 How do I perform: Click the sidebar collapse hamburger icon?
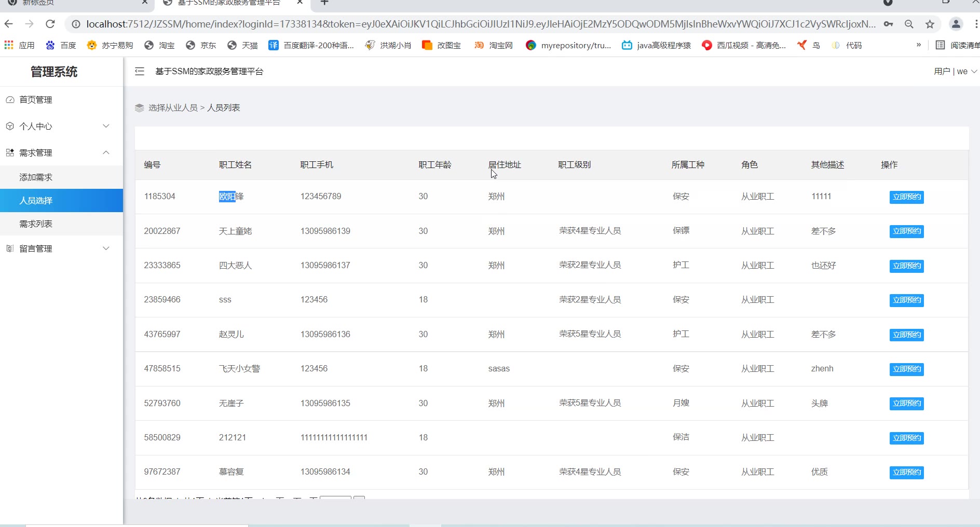click(139, 72)
